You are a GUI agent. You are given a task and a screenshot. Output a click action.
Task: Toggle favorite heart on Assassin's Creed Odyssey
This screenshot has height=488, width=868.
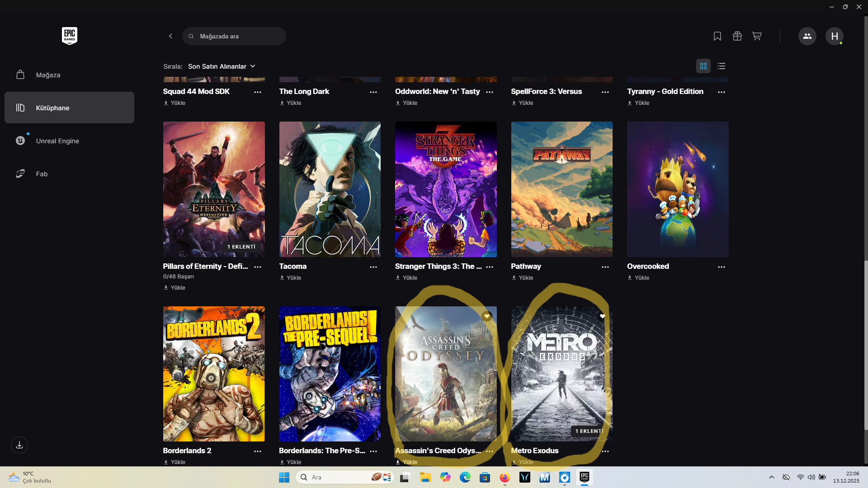(486, 316)
